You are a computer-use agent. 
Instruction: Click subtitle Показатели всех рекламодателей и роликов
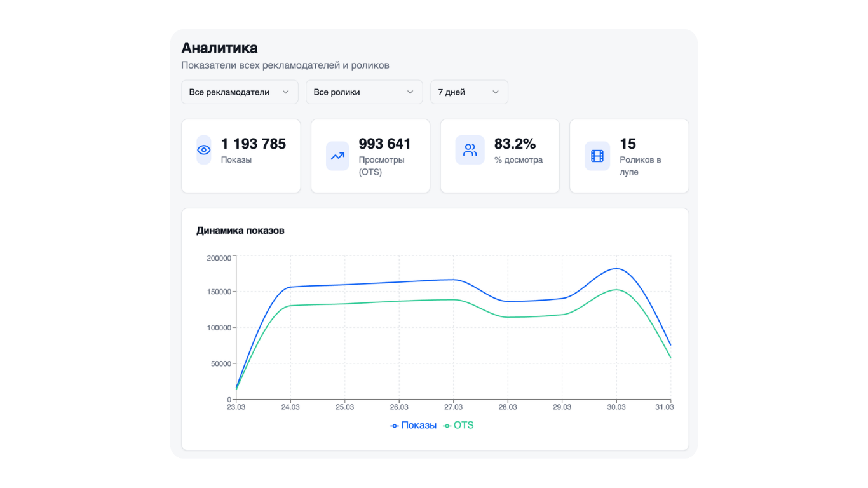coord(285,65)
